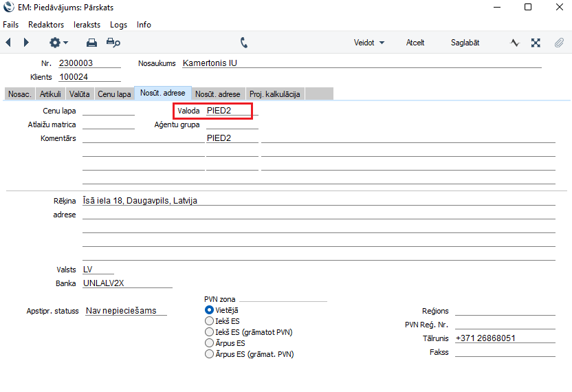Click the printer icon

pos(91,43)
